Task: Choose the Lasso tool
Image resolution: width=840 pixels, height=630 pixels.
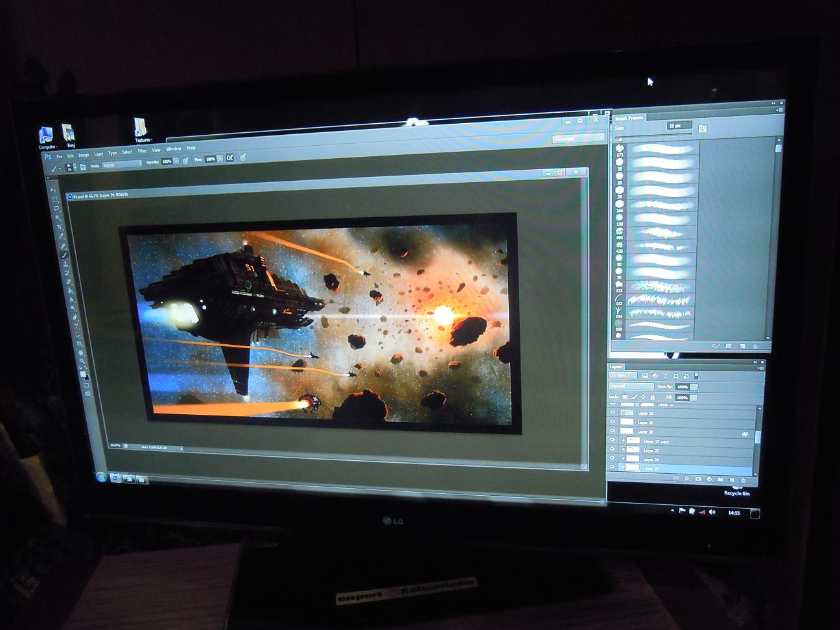Action: pos(57,209)
